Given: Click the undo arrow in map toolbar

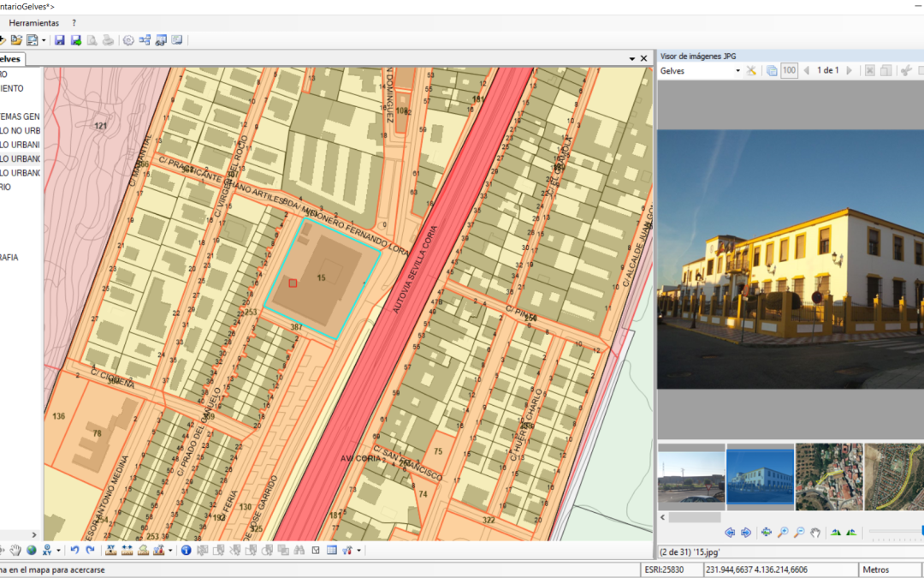Looking at the screenshot, I should click(x=74, y=550).
